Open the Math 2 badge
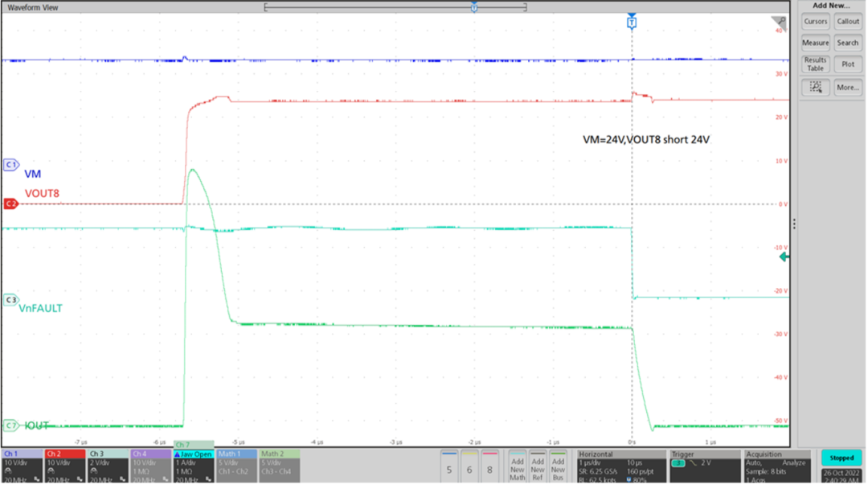The height and width of the screenshot is (485, 868). pyautogui.click(x=280, y=467)
